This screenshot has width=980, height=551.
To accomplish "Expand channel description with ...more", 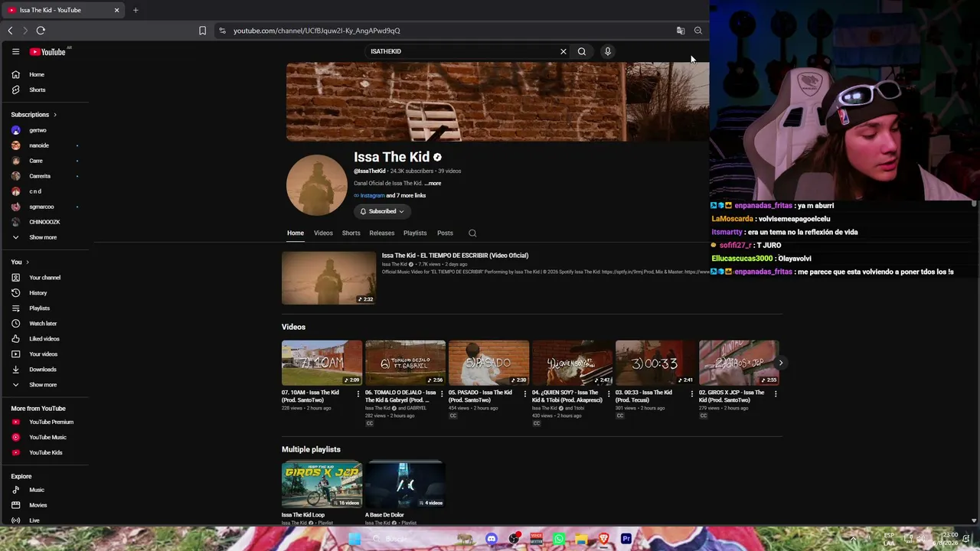I will 433,184.
